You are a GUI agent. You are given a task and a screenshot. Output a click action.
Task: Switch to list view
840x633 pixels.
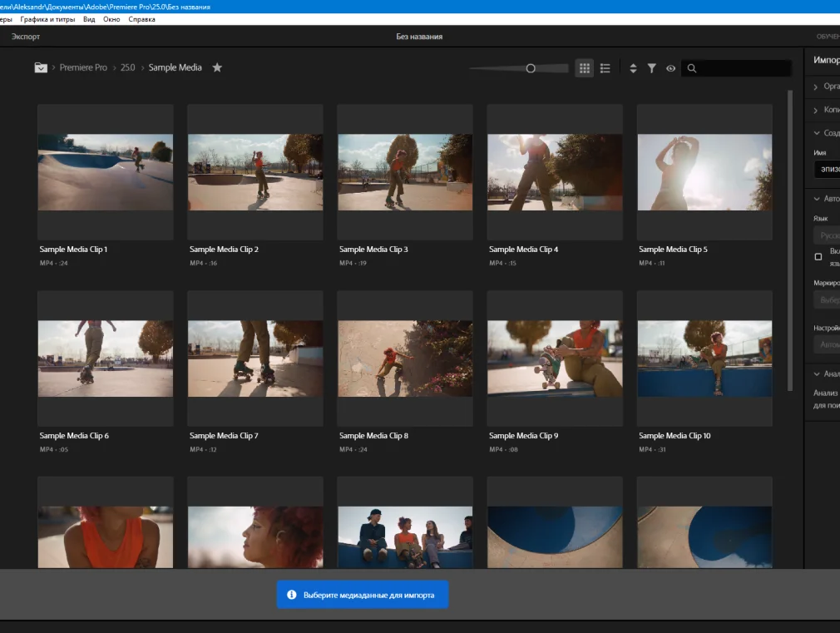pos(605,68)
